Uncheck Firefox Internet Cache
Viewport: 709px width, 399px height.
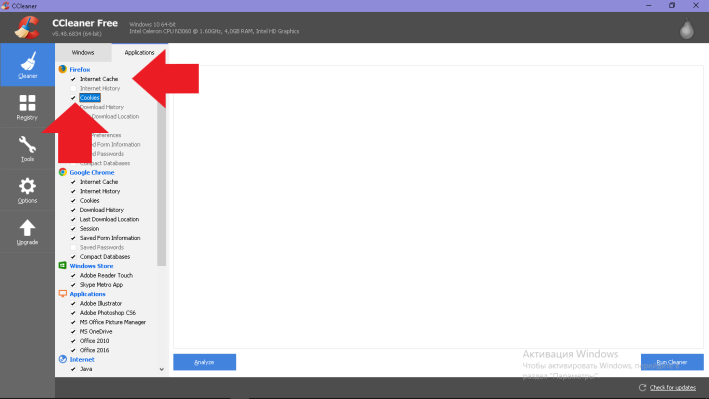click(x=73, y=79)
